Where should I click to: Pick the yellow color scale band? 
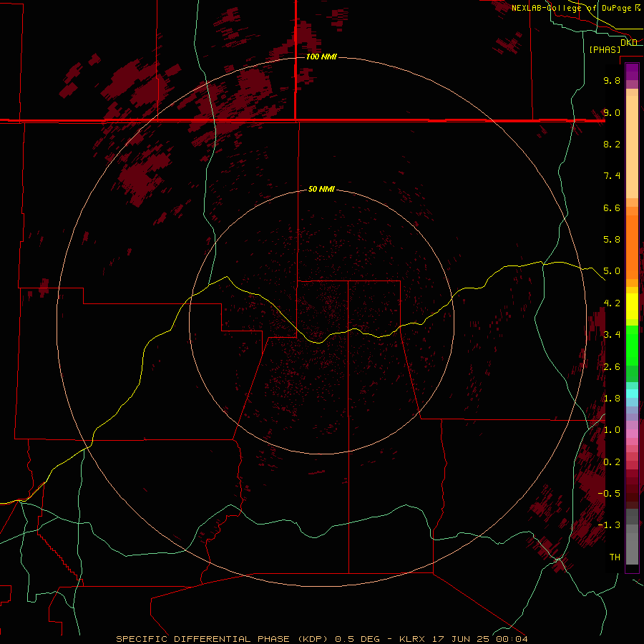coord(632,306)
